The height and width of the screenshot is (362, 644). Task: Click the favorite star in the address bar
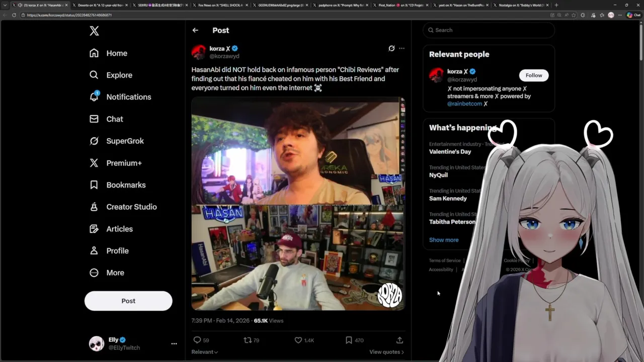(x=574, y=15)
